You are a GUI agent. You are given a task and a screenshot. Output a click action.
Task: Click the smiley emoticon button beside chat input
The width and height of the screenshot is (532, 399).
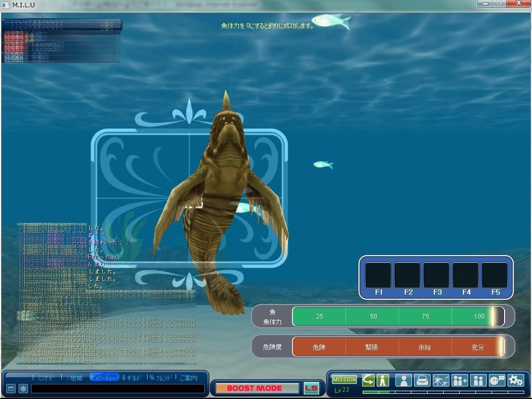(23, 389)
